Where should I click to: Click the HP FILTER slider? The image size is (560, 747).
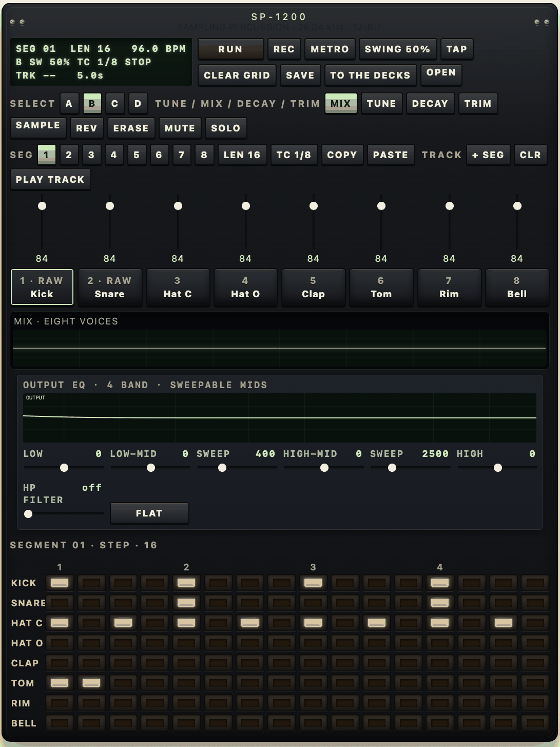(64, 514)
